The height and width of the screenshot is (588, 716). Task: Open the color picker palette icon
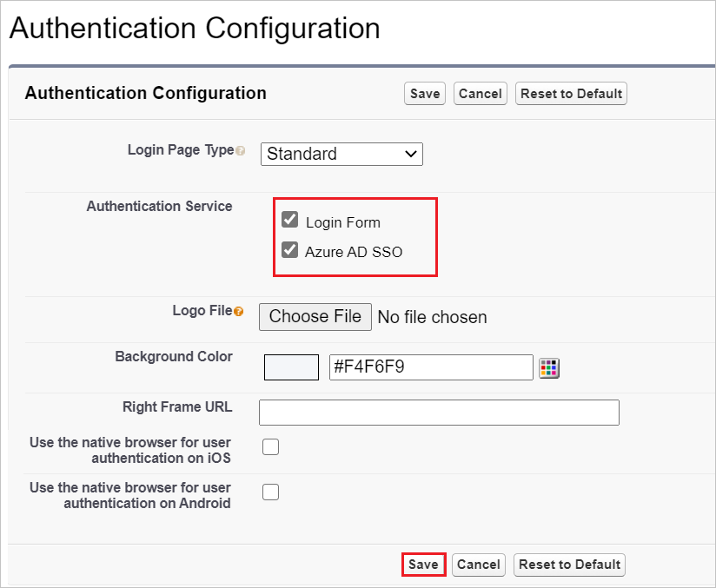(x=549, y=367)
